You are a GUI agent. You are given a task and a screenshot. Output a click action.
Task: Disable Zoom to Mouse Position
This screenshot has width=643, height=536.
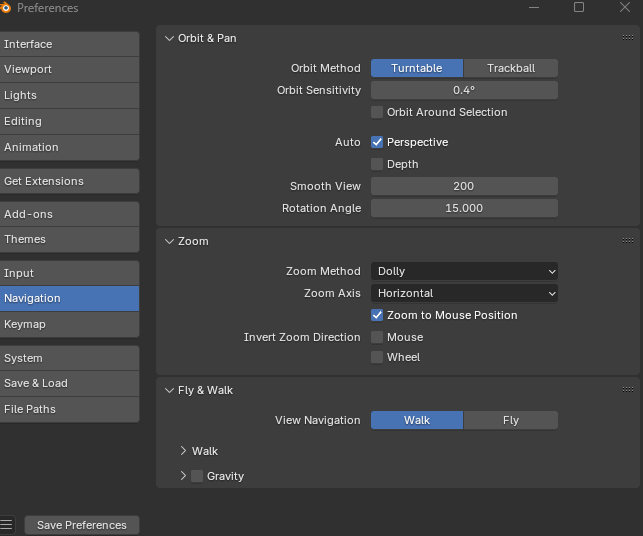377,315
